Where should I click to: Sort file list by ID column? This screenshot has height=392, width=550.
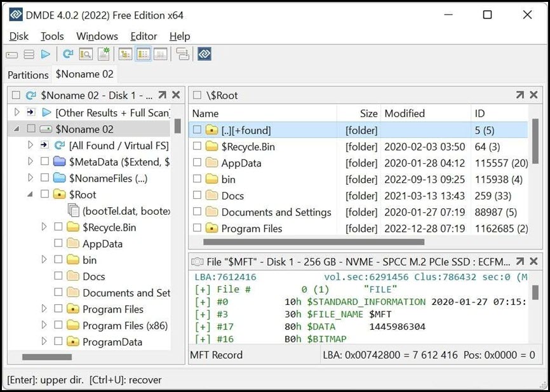tap(499, 113)
